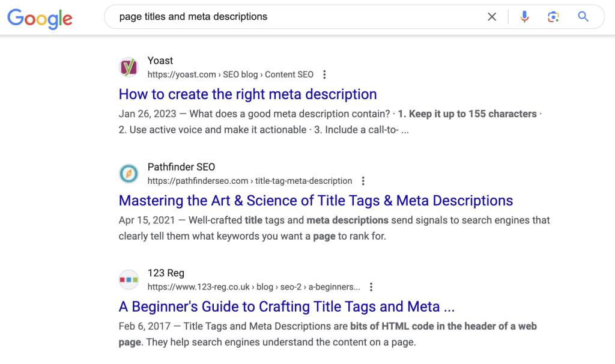
Task: Click the Yoast site name
Action: [160, 61]
